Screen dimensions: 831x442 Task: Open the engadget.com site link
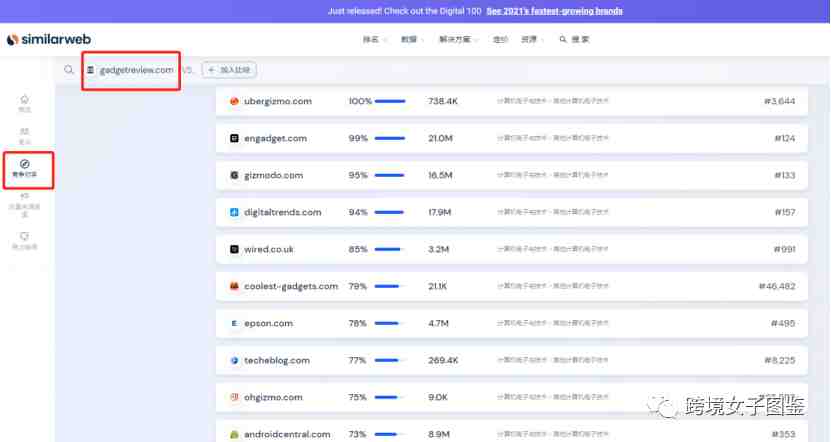tap(276, 138)
